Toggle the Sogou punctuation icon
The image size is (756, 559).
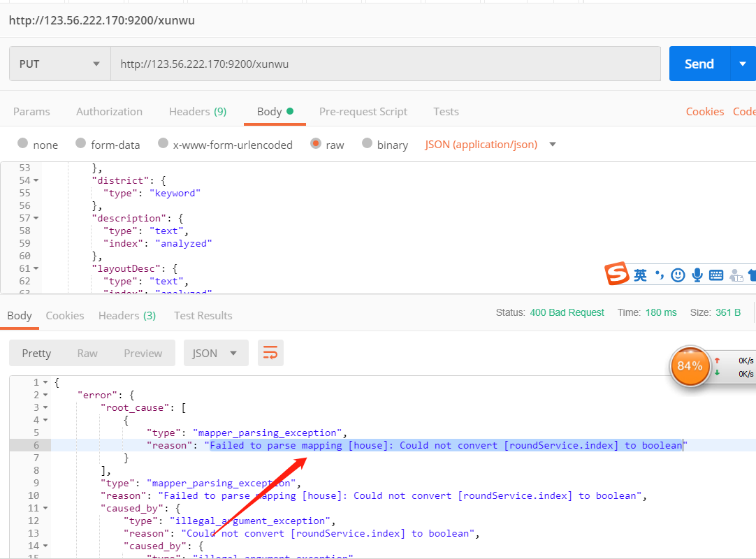click(x=659, y=275)
